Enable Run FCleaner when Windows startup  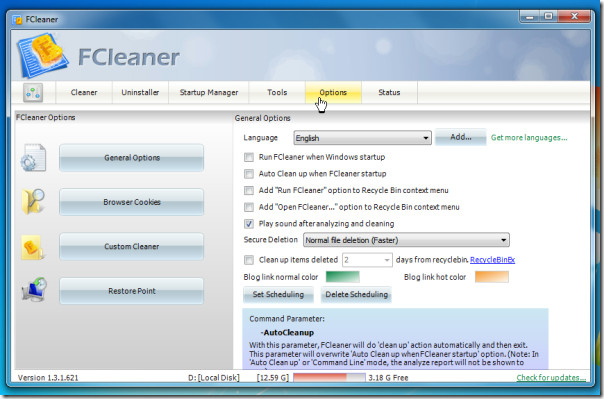pos(249,157)
